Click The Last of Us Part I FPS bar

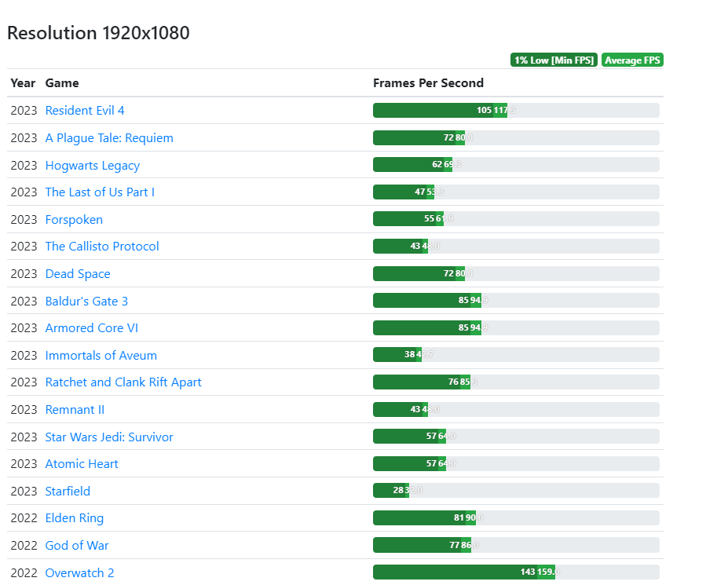[516, 192]
